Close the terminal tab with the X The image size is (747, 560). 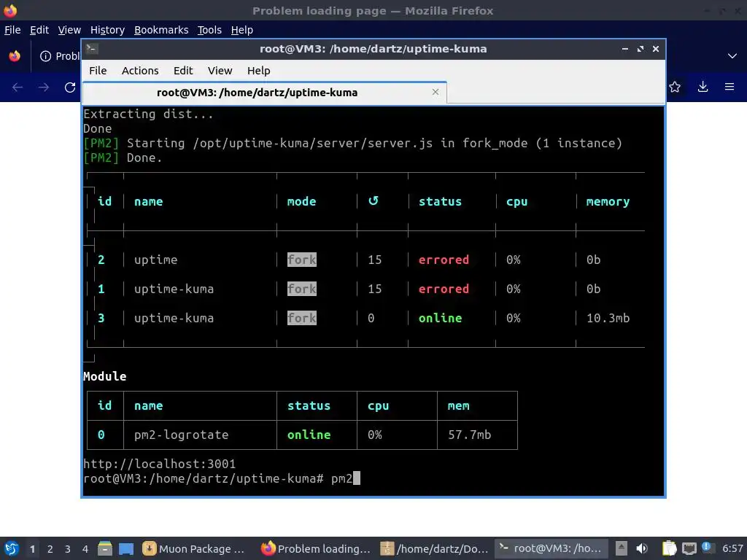click(435, 92)
